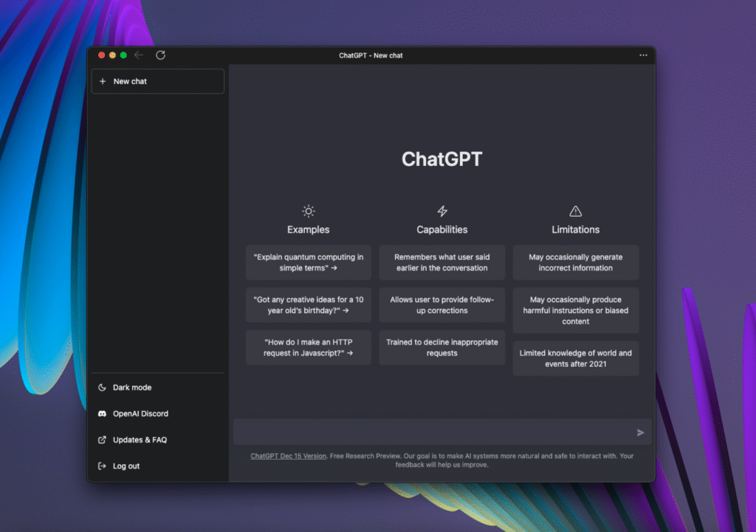Viewport: 756px width, 532px height.
Task: Click the lightning bolt Capabilities icon
Action: 442,211
